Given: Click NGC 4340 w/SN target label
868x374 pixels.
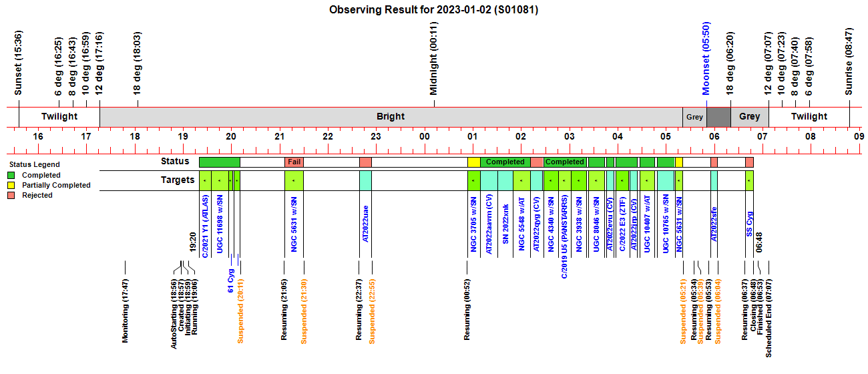Looking at the screenshot, I should [552, 225].
